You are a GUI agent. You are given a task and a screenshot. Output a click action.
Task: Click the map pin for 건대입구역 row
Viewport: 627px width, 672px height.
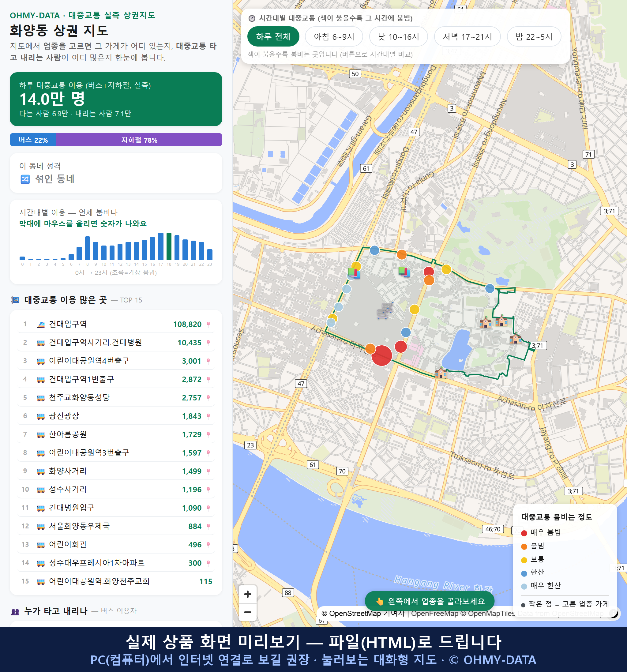208,325
